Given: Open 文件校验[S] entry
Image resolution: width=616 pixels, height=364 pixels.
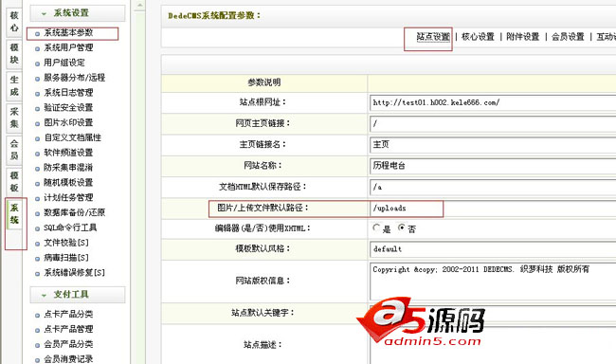Looking at the screenshot, I should 66,243.
